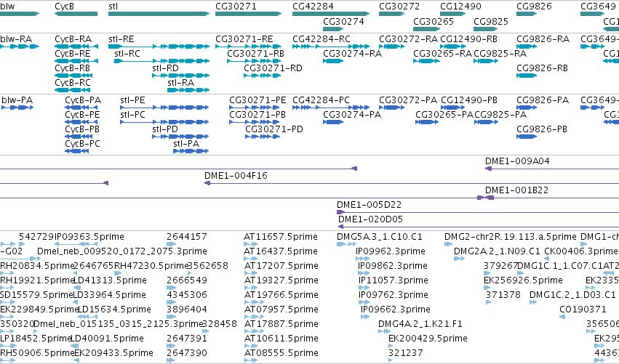Open EST label AT19327.5prime

281,280
